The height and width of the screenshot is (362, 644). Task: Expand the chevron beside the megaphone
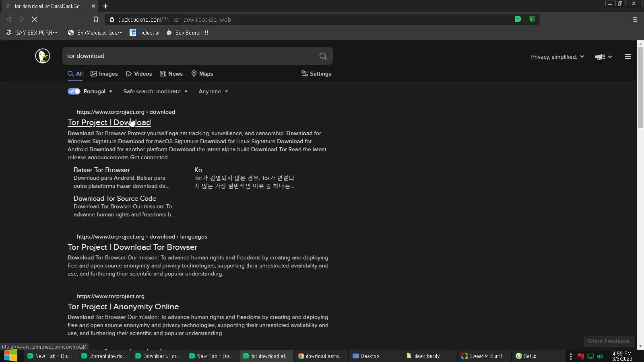[610, 57]
